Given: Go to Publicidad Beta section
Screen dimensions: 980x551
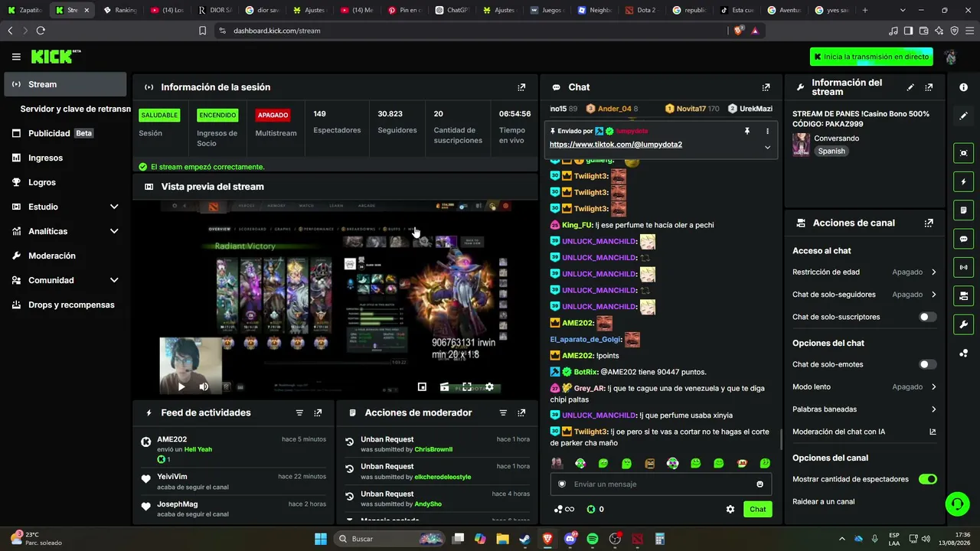Looking at the screenshot, I should (x=65, y=133).
